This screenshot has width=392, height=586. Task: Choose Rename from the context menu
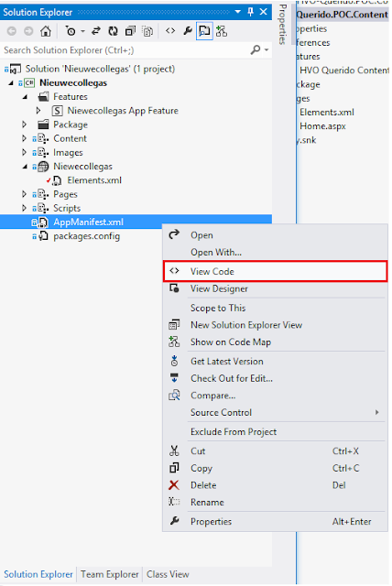[275, 503]
